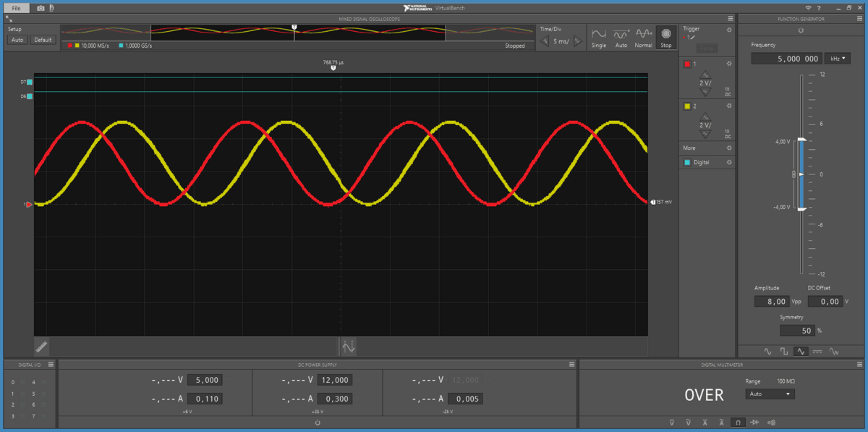Viewport: 868px width, 432px height.
Task: Capture a screenshot with the camera icon
Action: point(41,7)
